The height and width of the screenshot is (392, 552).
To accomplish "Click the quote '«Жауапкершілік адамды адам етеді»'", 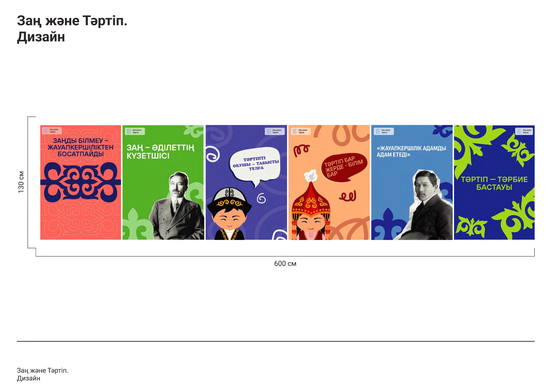I will [x=411, y=151].
